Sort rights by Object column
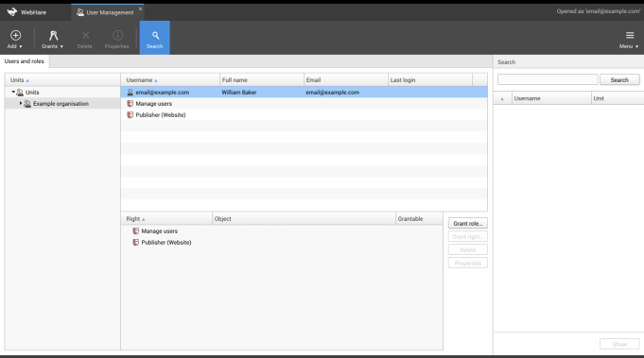This screenshot has width=644, height=358. [304, 218]
